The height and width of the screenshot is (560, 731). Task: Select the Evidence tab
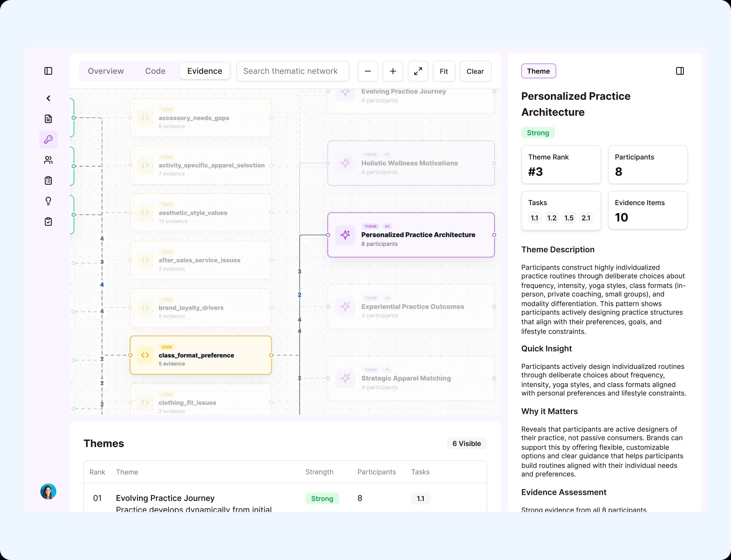click(x=205, y=71)
